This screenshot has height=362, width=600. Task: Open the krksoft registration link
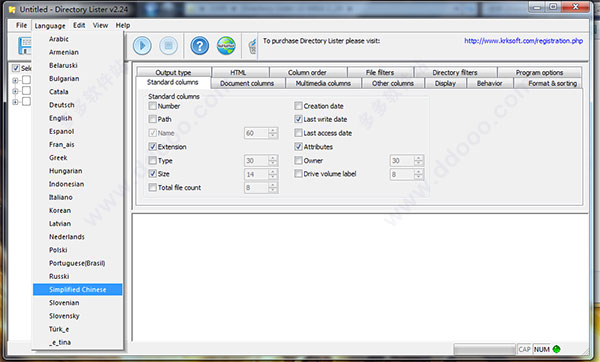[523, 41]
